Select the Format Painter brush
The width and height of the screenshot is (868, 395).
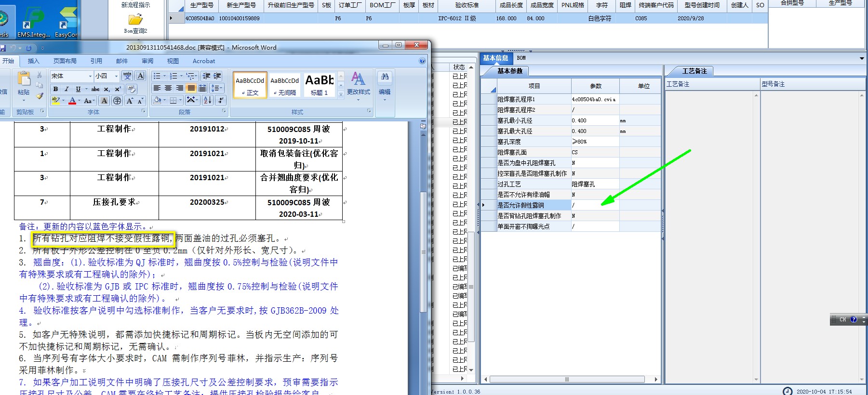(40, 96)
